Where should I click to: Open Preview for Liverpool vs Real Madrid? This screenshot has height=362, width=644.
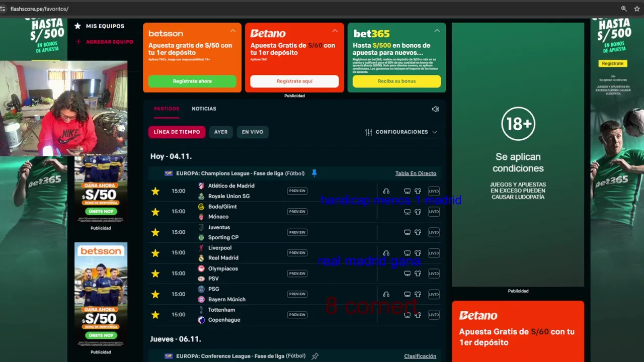pyautogui.click(x=297, y=253)
